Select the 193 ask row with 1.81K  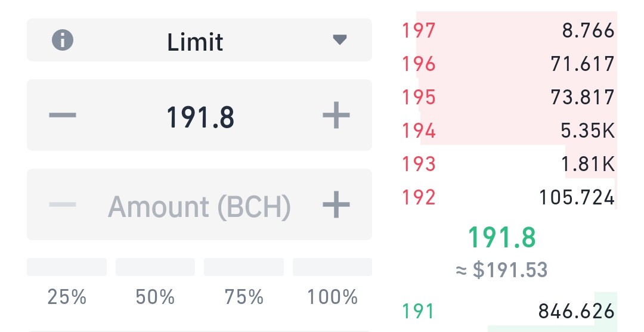pos(509,164)
